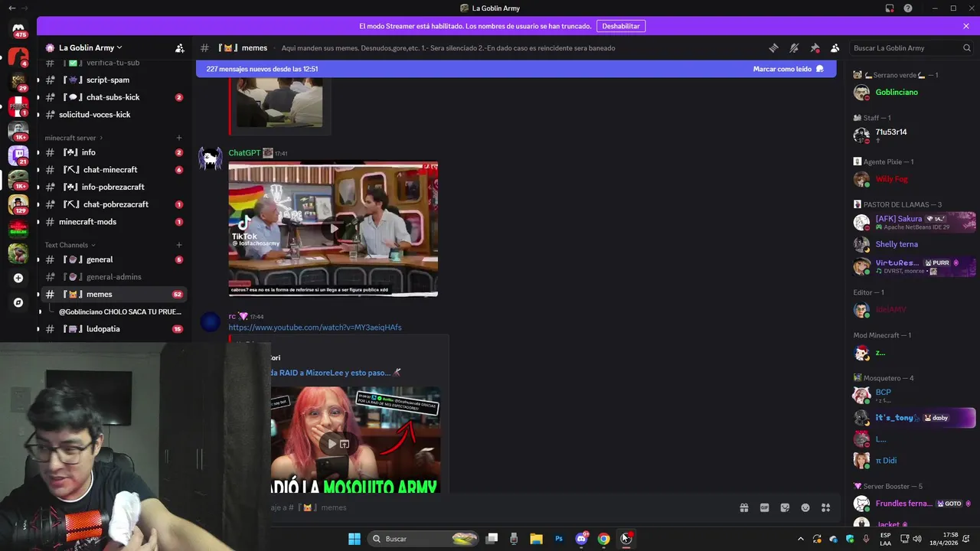Screen dimensions: 980x551
Task: Open the general channel
Action: (113, 259)
